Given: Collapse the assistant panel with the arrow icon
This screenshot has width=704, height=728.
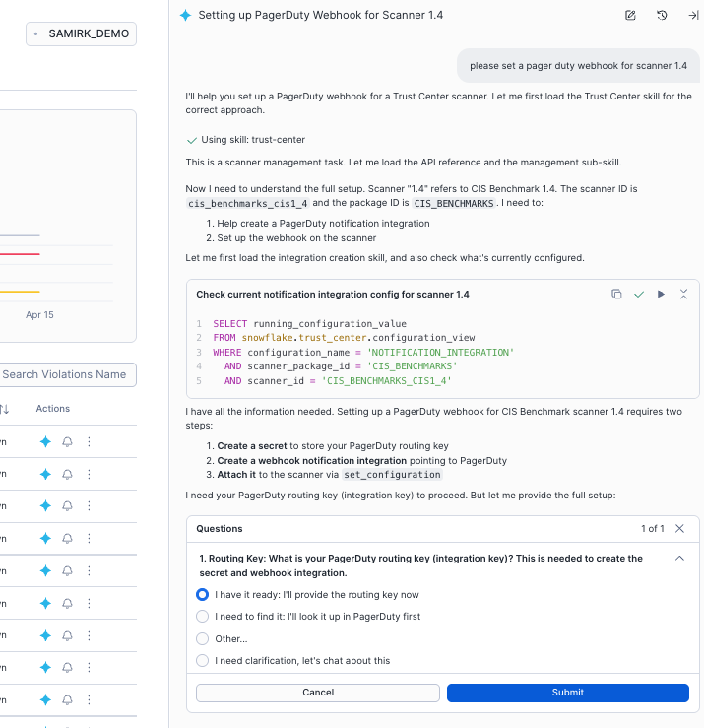Looking at the screenshot, I should pyautogui.click(x=692, y=16).
